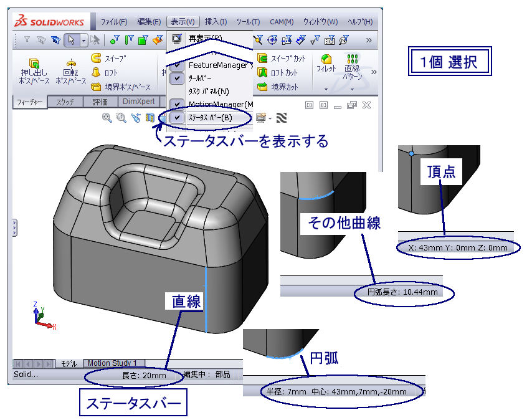The height and width of the screenshot is (420, 532).
Task: Click the filter icon with circled N
Action: (x=344, y=40)
